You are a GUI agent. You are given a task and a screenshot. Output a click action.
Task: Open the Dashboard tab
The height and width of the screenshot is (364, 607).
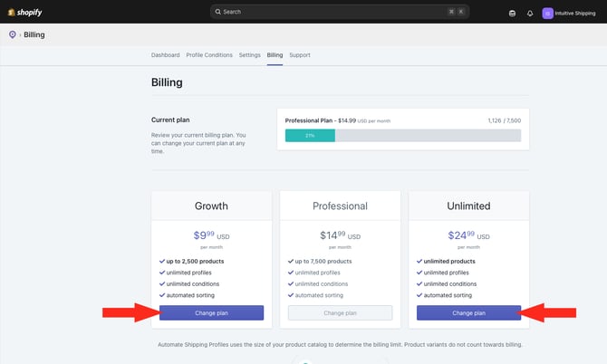tap(165, 55)
